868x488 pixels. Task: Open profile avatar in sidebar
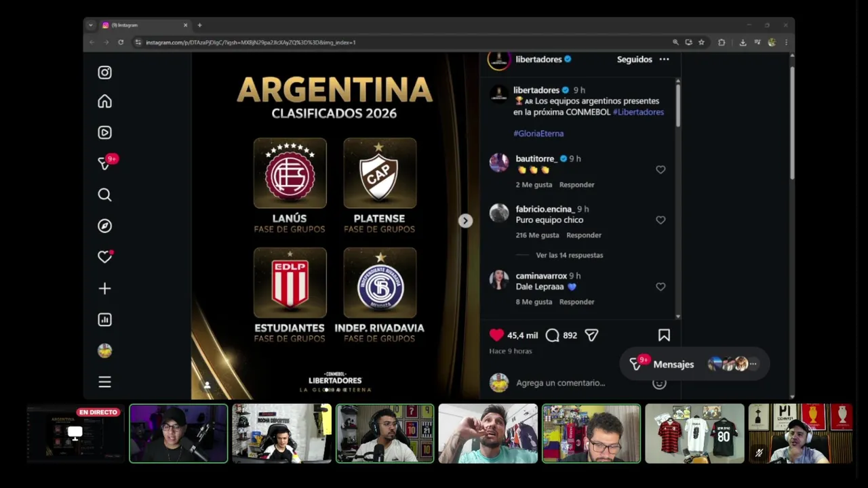tap(104, 351)
